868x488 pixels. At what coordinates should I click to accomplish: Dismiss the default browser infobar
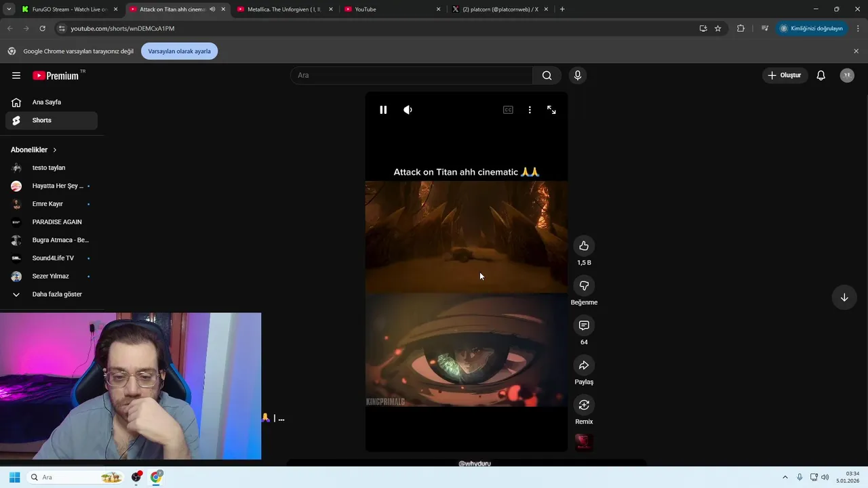856,51
